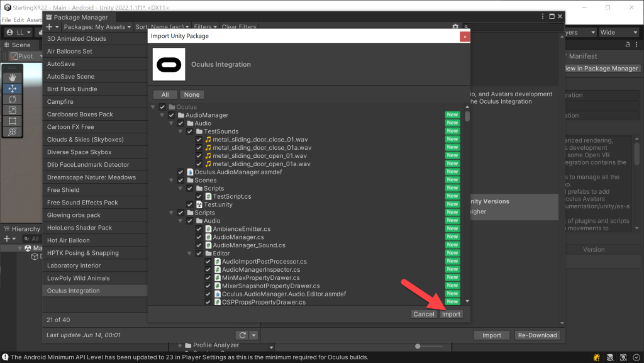Click the Oculus logo thumbnail
This screenshot has height=363, width=644.
(x=169, y=64)
